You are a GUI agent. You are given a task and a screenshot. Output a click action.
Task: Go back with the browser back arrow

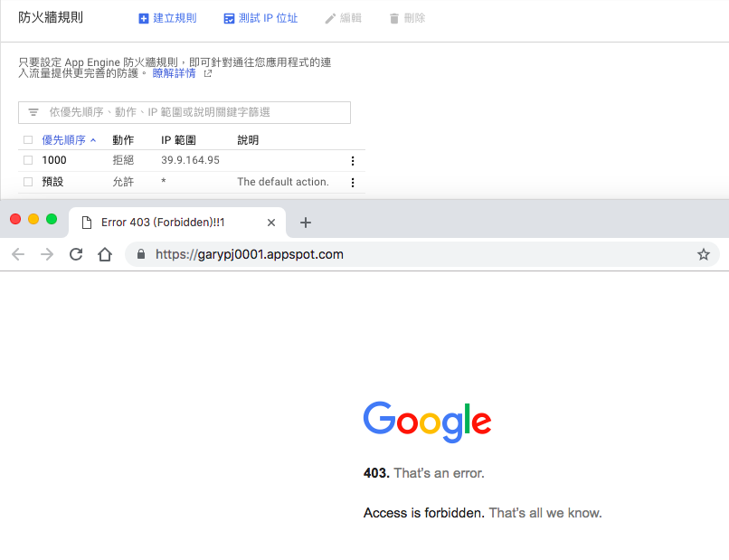[x=18, y=254]
